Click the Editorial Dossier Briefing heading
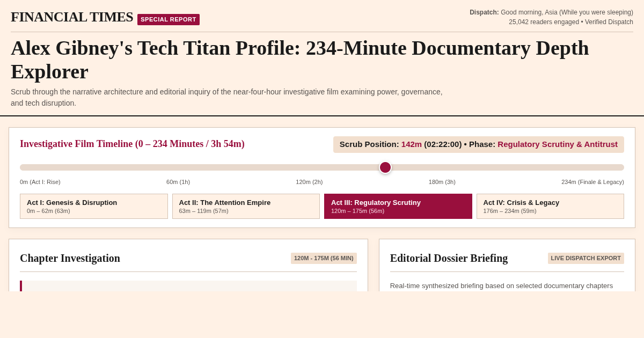 coord(449,258)
